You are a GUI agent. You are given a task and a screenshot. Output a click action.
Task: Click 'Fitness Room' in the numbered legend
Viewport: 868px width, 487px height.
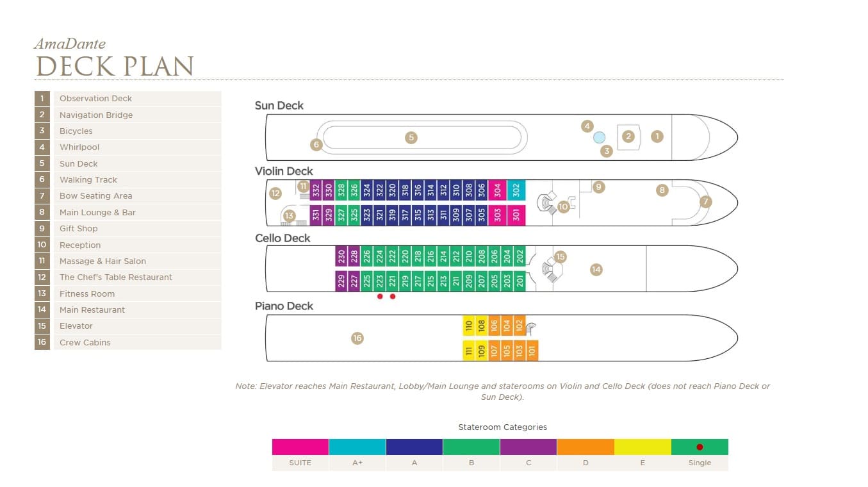point(87,294)
